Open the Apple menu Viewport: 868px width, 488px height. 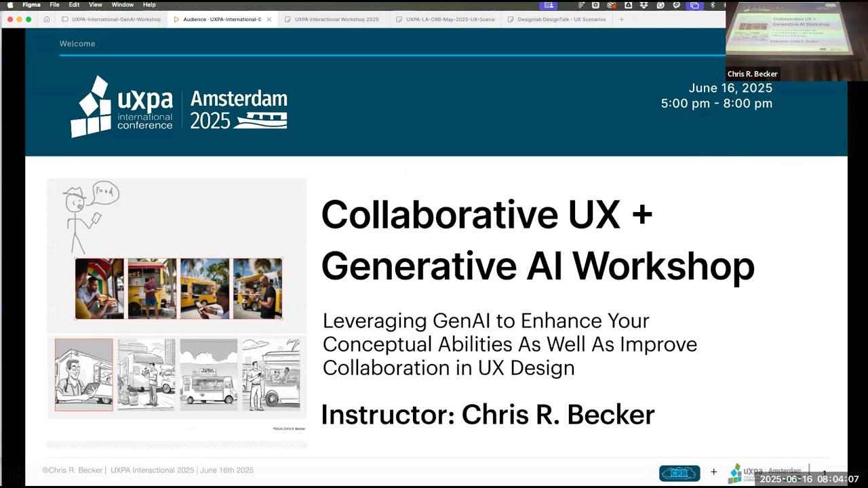tap(10, 5)
